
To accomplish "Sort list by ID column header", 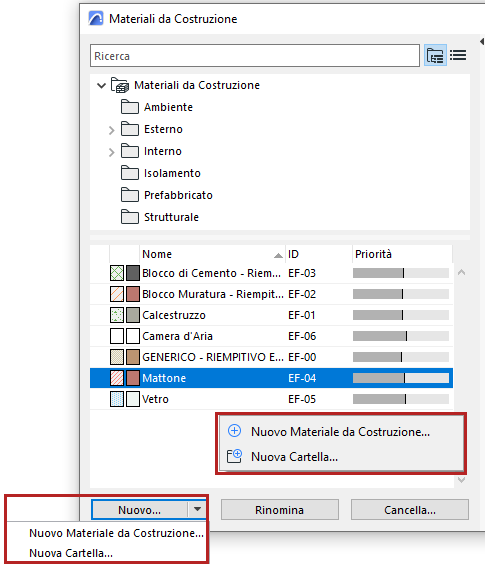I will coord(319,254).
